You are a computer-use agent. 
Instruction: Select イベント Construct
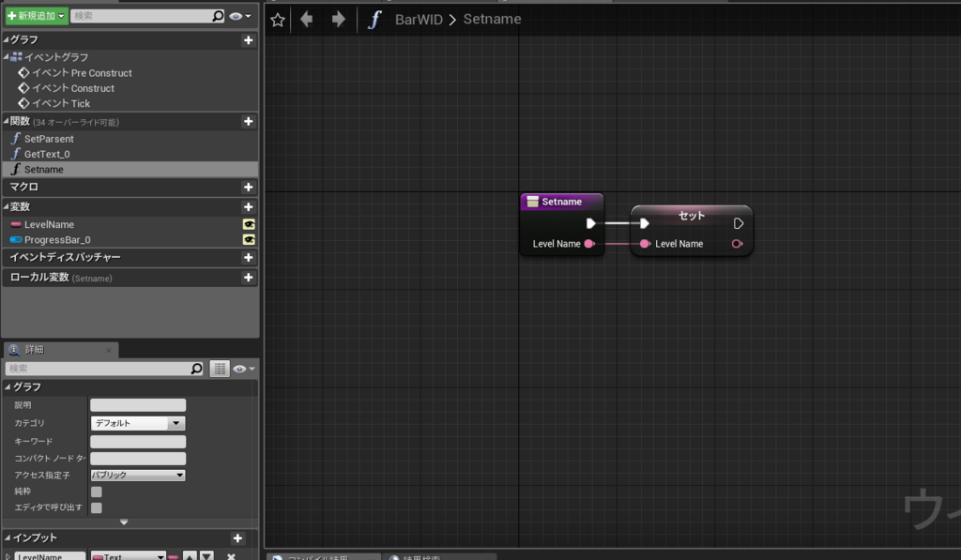tap(73, 88)
